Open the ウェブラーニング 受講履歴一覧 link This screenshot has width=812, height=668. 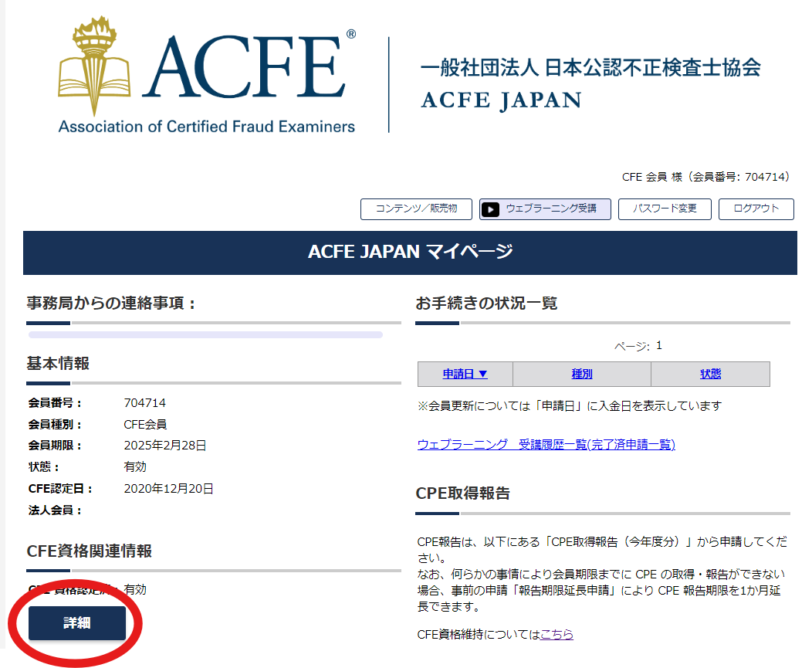[x=546, y=445]
